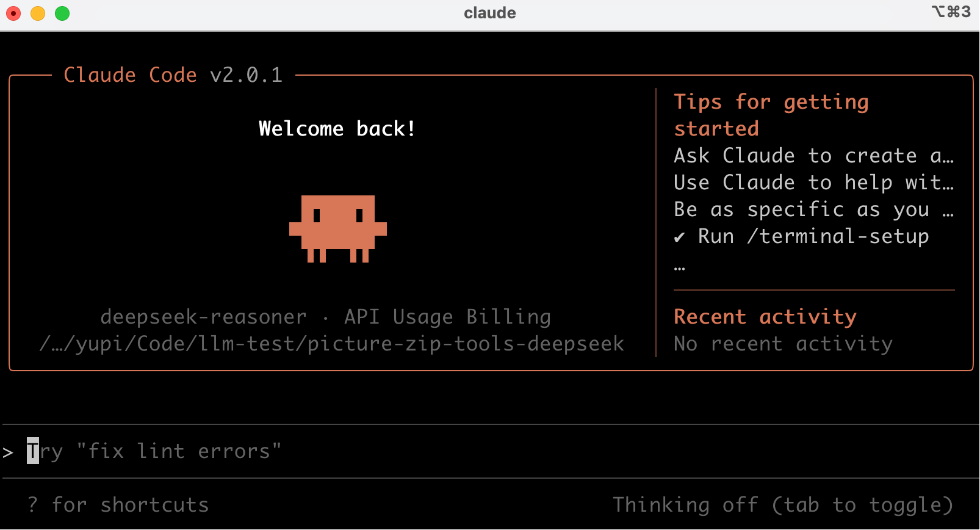Click the prompt chevron before the input
The height and width of the screenshot is (530, 980).
click(x=8, y=452)
